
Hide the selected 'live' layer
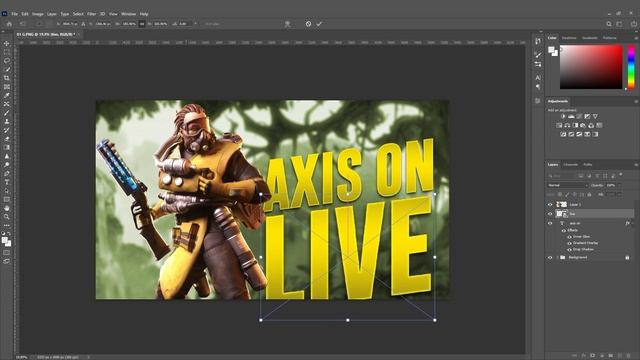coord(550,213)
